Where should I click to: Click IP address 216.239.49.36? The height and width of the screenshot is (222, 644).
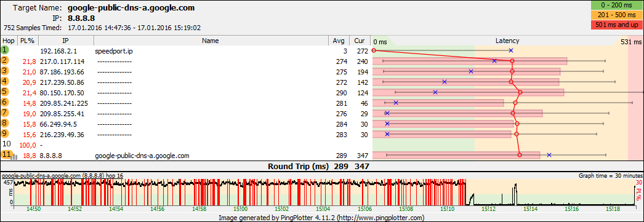point(62,135)
